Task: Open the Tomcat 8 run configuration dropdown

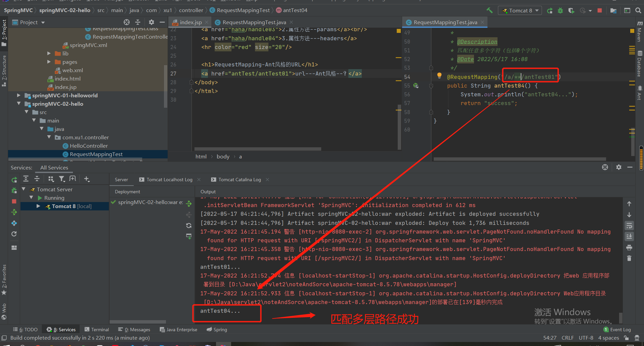Action: pos(520,10)
